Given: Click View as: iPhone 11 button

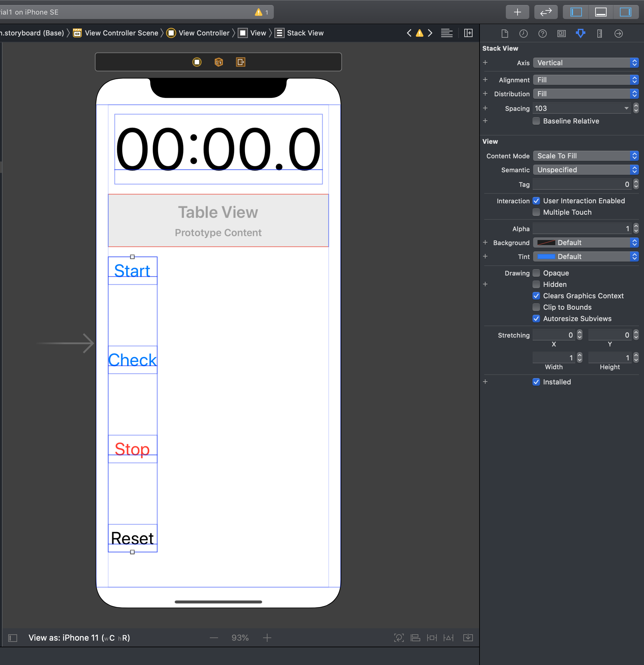Looking at the screenshot, I should [79, 638].
